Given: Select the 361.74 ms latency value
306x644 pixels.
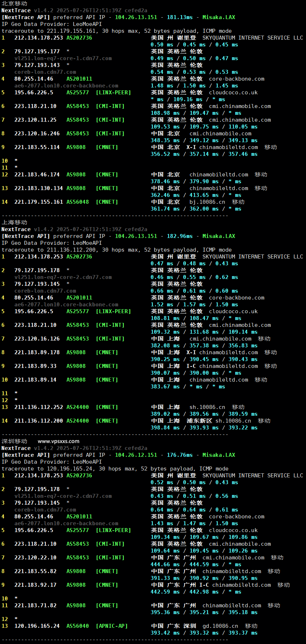Looking at the screenshot, I should (165, 209).
